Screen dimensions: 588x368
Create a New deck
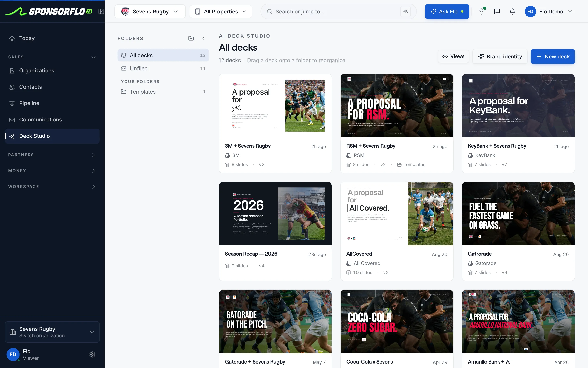tap(552, 56)
